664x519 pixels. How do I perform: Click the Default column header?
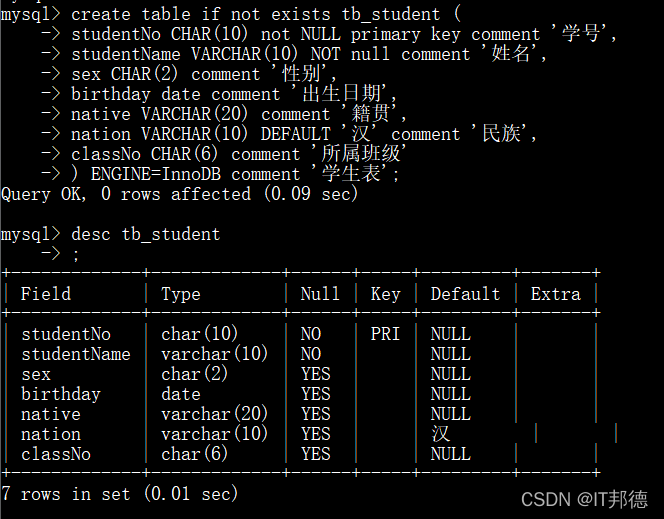pyautogui.click(x=465, y=293)
